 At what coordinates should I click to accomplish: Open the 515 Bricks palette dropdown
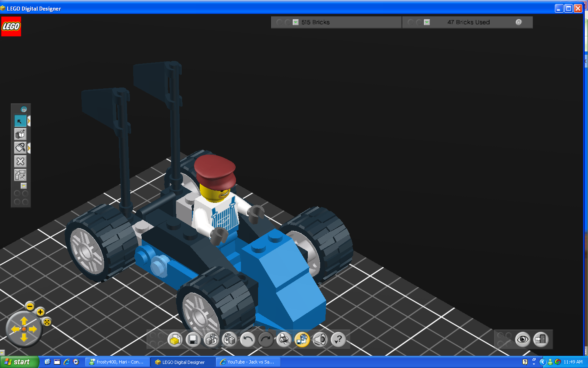296,22
